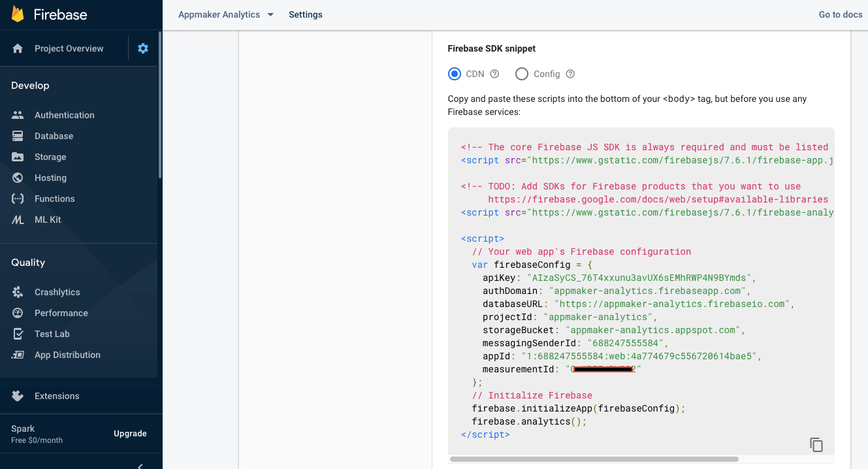Click the Upgrade button for Spark plan

[130, 433]
